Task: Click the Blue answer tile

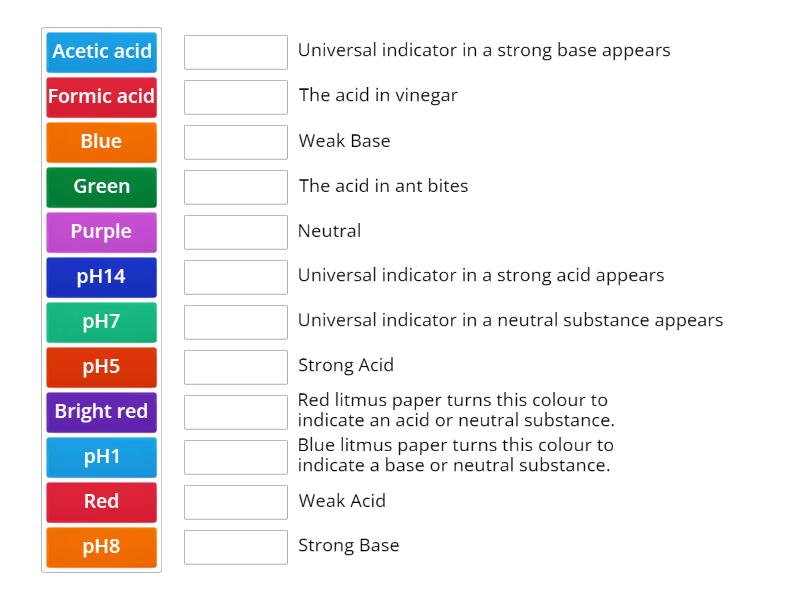Action: 100,142
